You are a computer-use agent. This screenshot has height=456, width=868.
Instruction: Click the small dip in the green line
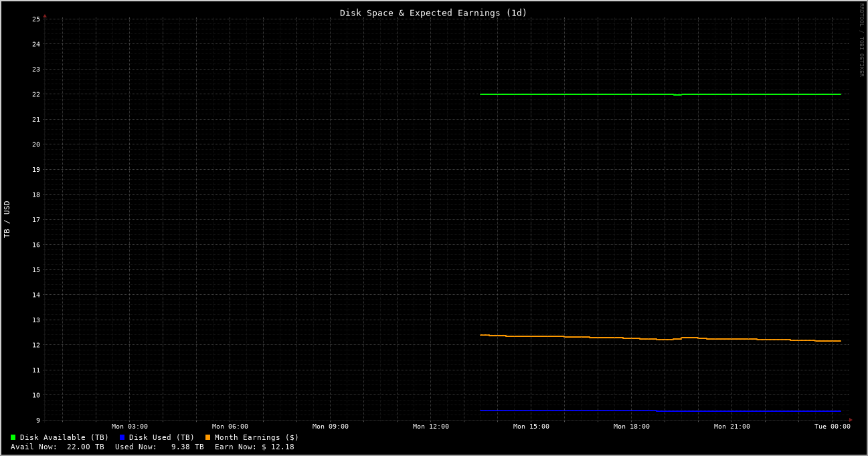pos(676,95)
